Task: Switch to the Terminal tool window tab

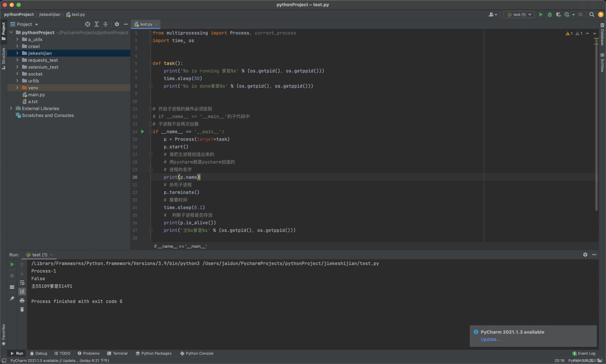Action: (x=117, y=353)
